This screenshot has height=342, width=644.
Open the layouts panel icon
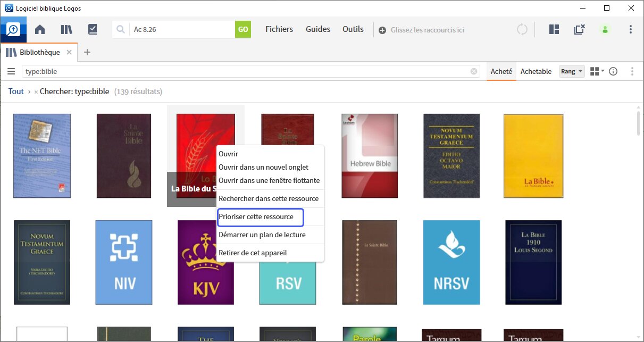click(x=554, y=30)
